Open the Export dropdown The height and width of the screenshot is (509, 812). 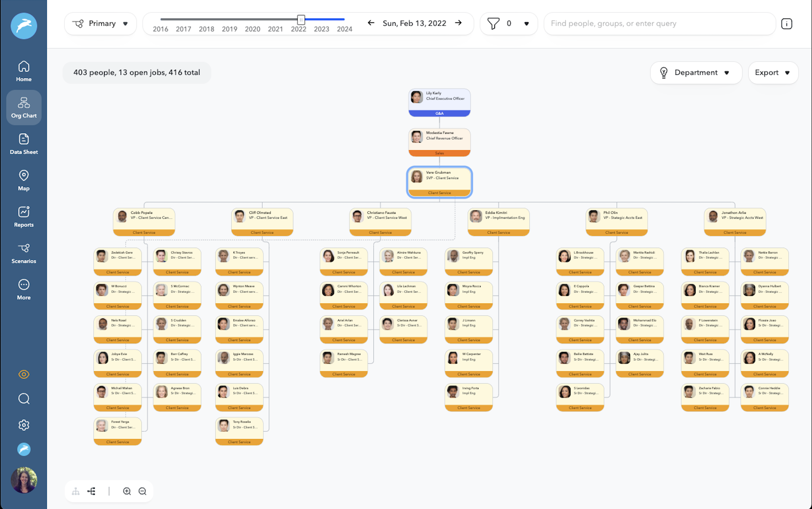773,73
